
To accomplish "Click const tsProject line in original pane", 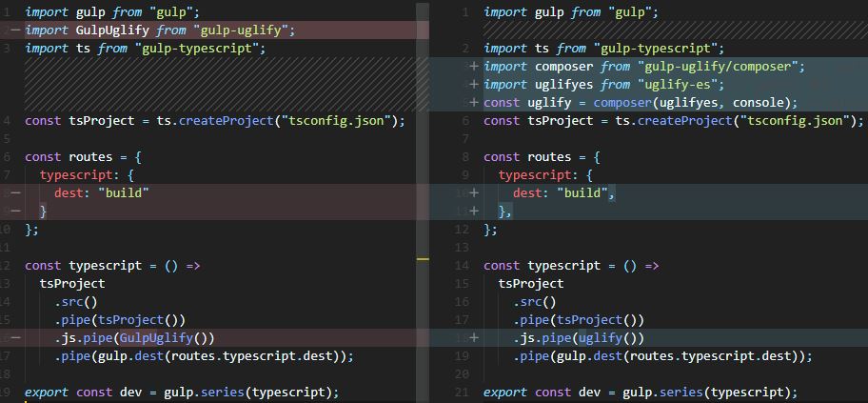I will (215, 121).
